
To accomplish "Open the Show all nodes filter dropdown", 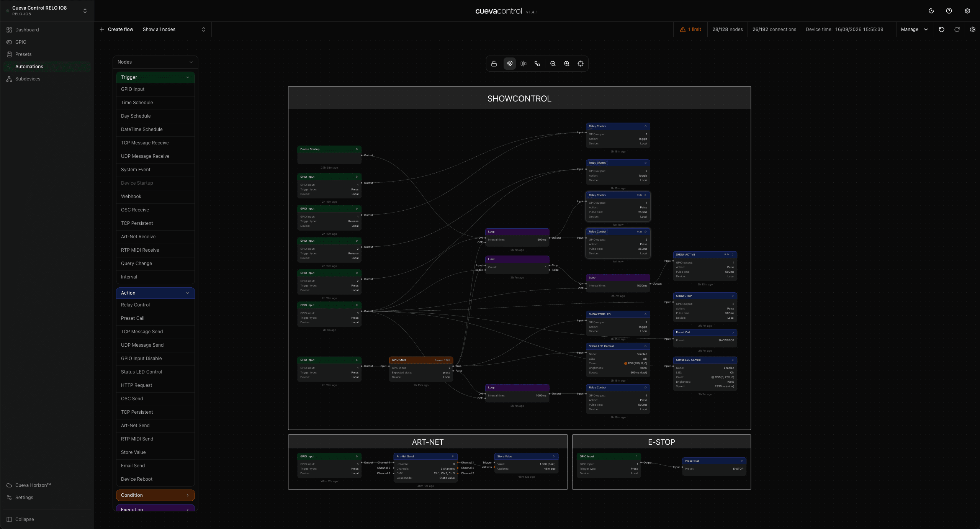I will (x=174, y=29).
